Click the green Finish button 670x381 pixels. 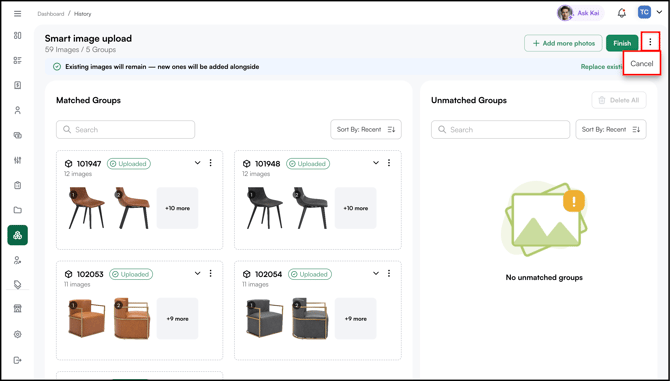coord(622,43)
